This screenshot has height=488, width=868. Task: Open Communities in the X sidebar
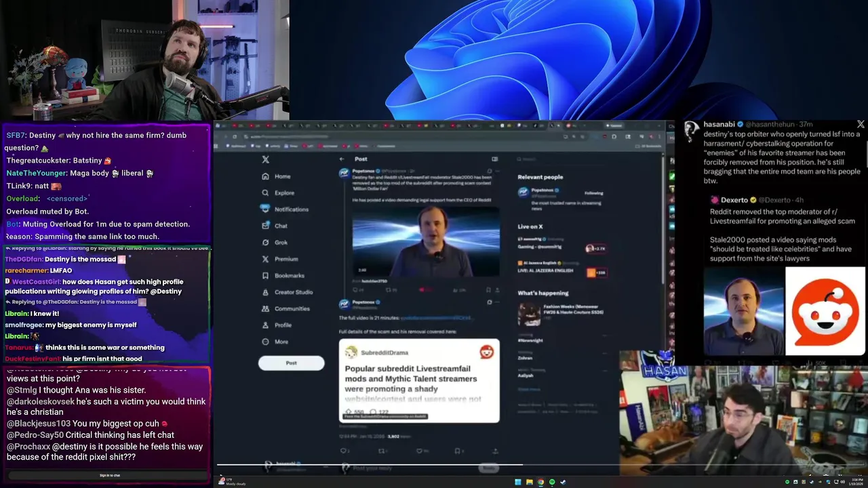(x=285, y=308)
